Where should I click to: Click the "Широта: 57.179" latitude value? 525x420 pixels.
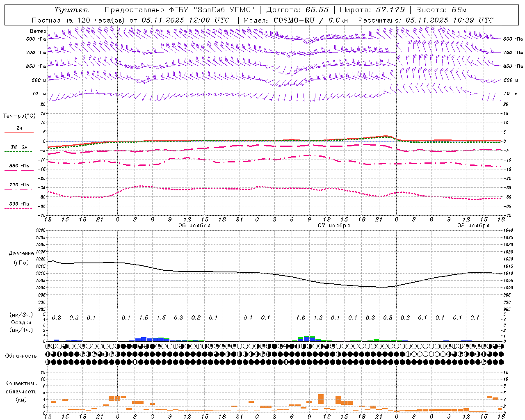click(372, 10)
